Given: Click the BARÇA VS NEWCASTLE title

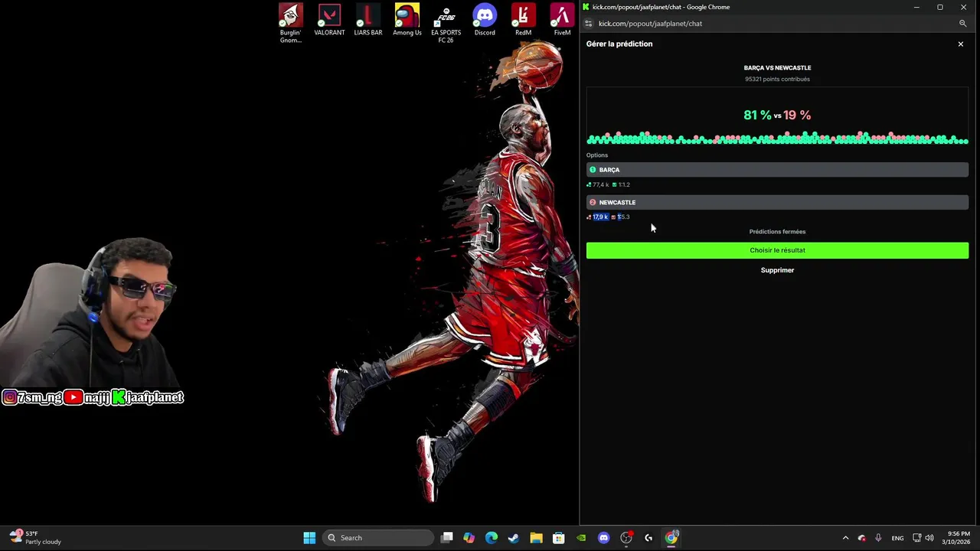Looking at the screenshot, I should pyautogui.click(x=777, y=68).
